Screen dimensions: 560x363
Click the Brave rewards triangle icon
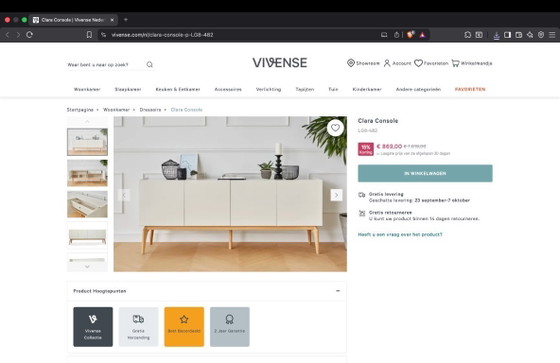point(422,35)
